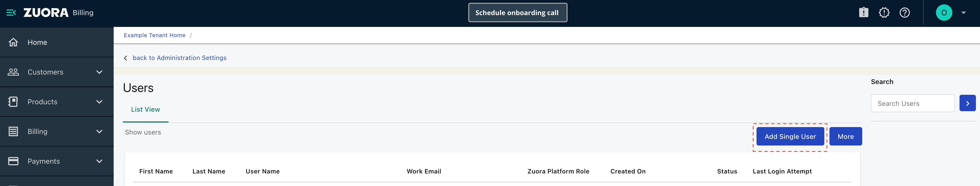Click the Home house icon

13,42
